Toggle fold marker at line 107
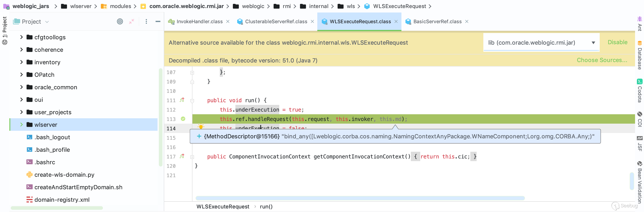The image size is (644, 212). pyautogui.click(x=192, y=73)
